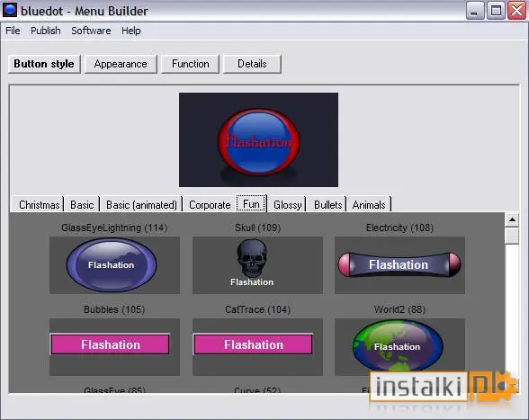The width and height of the screenshot is (529, 420).
Task: Switch to the Glossy category tab
Action: 288,205
